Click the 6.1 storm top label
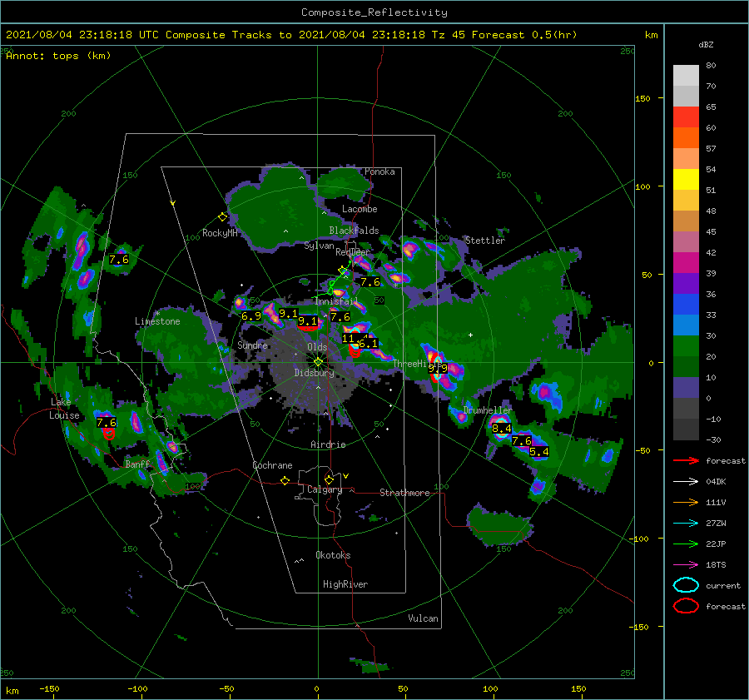This screenshot has width=749, height=700. point(369,343)
